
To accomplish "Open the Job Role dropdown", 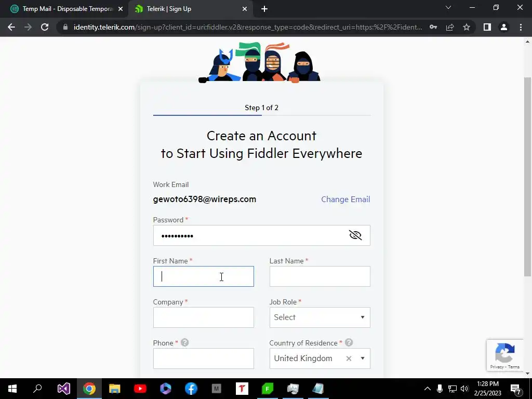I will [x=320, y=317].
